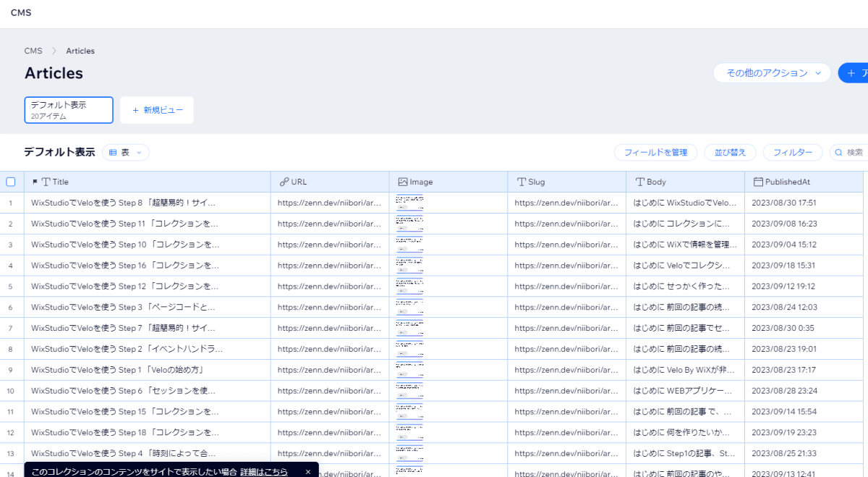Select title cell Step 3 ページコードと
868x477 pixels.
click(148, 308)
